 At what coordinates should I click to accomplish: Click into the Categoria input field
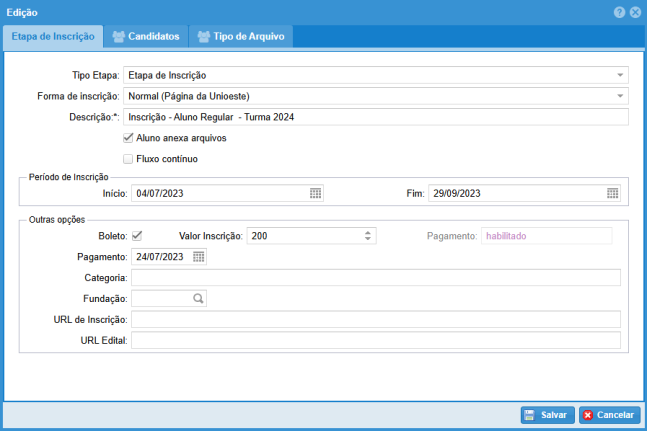(375, 277)
